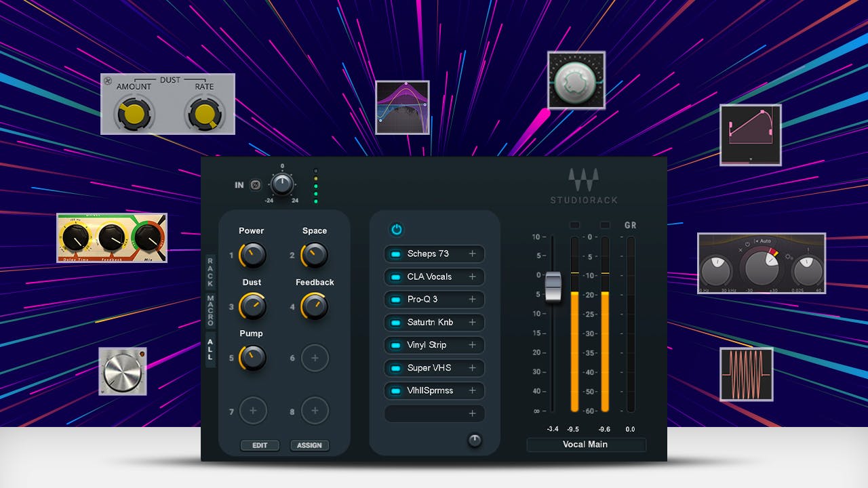Toggle the phase invert button next to IN
868x488 pixels.
point(256,184)
